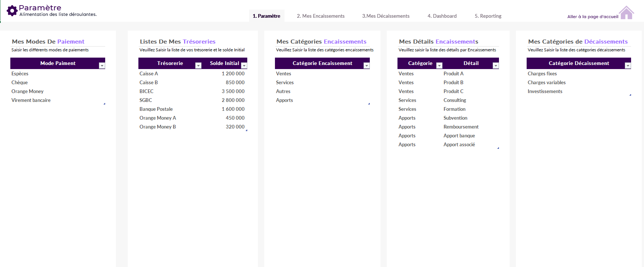Click the resize handle of Catégorie Décaissement table

pyautogui.click(x=630, y=95)
